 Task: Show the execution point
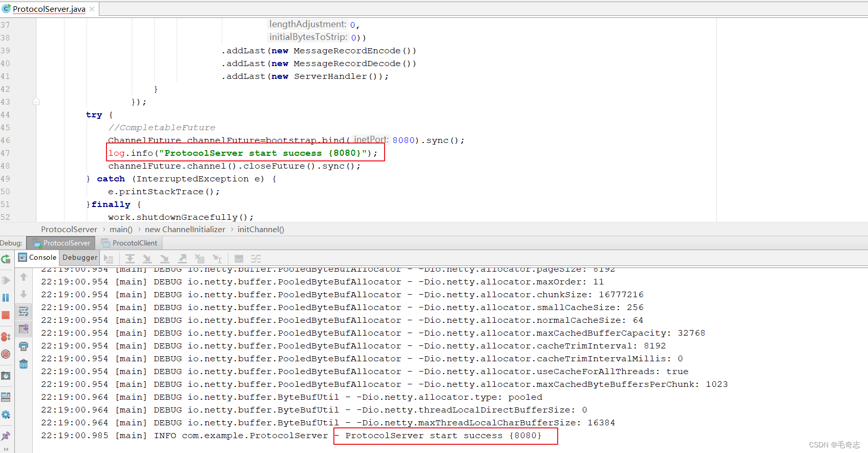[x=109, y=259]
